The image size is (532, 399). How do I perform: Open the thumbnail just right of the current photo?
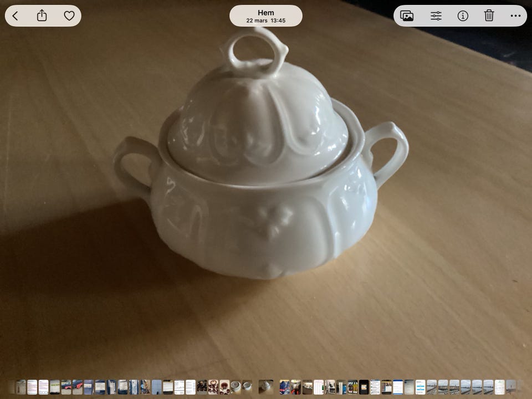coord(285,387)
